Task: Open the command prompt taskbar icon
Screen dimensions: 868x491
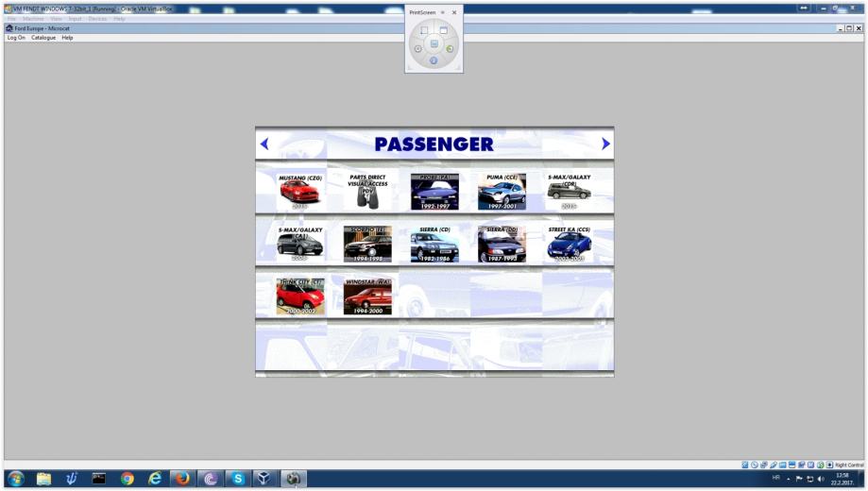Action: 98,479
